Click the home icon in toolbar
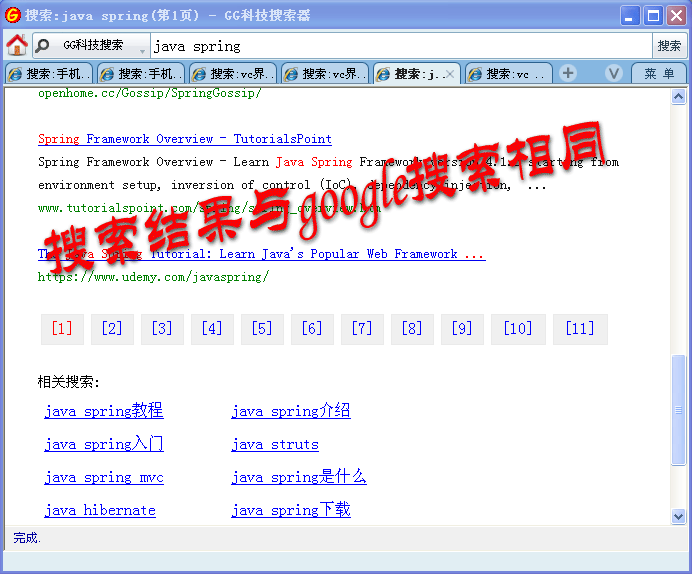The width and height of the screenshot is (692, 574). pos(17,45)
